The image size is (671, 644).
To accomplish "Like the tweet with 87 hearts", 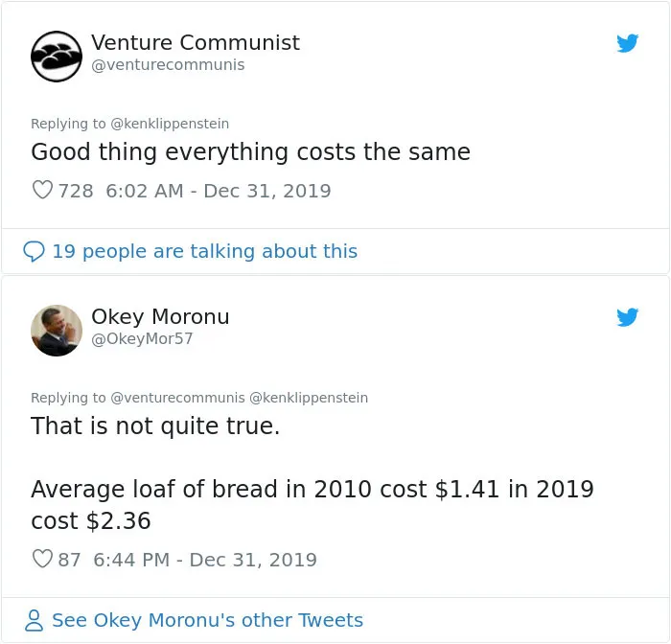I will tap(42, 559).
